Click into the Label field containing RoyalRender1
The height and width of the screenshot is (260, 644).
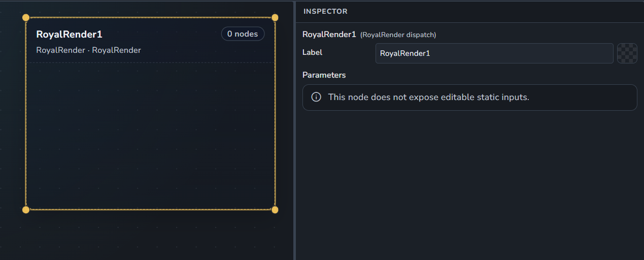pyautogui.click(x=494, y=53)
